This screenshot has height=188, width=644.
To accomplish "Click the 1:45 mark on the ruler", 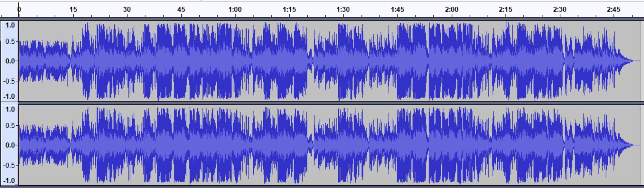I will (397, 10).
